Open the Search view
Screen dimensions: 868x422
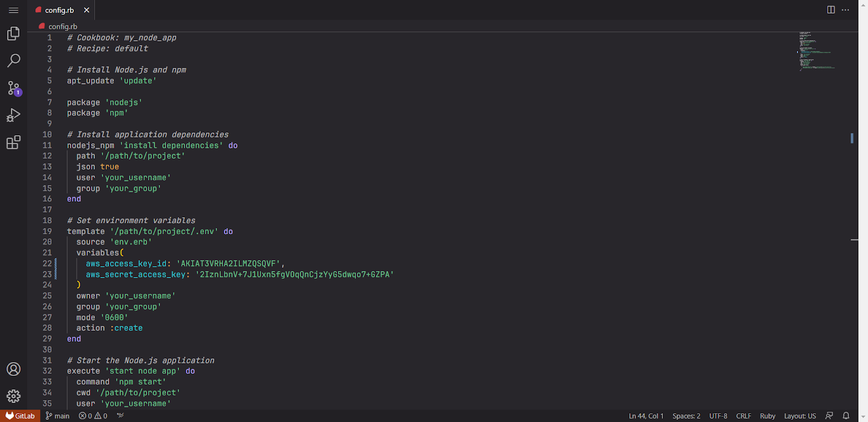click(14, 60)
